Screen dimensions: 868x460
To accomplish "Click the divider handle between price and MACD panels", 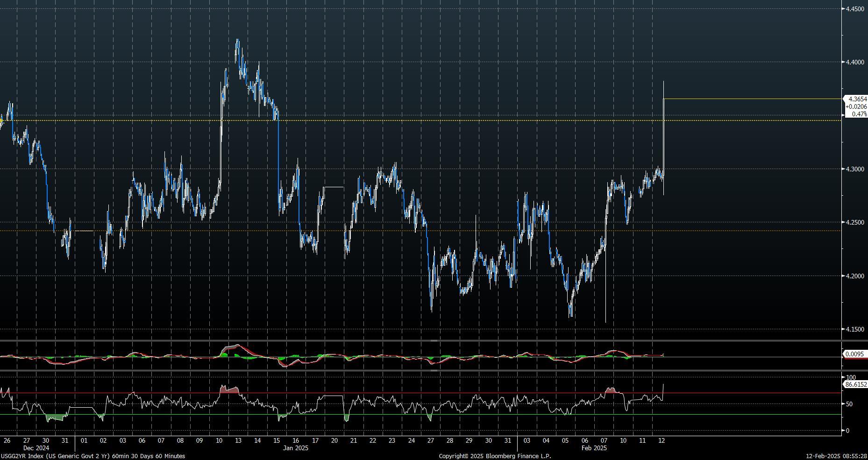I will click(434, 341).
